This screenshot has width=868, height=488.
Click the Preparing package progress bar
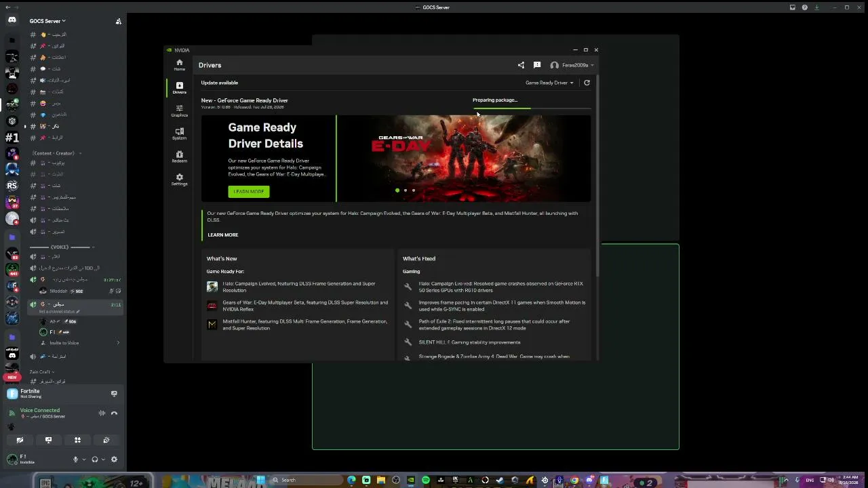532,108
